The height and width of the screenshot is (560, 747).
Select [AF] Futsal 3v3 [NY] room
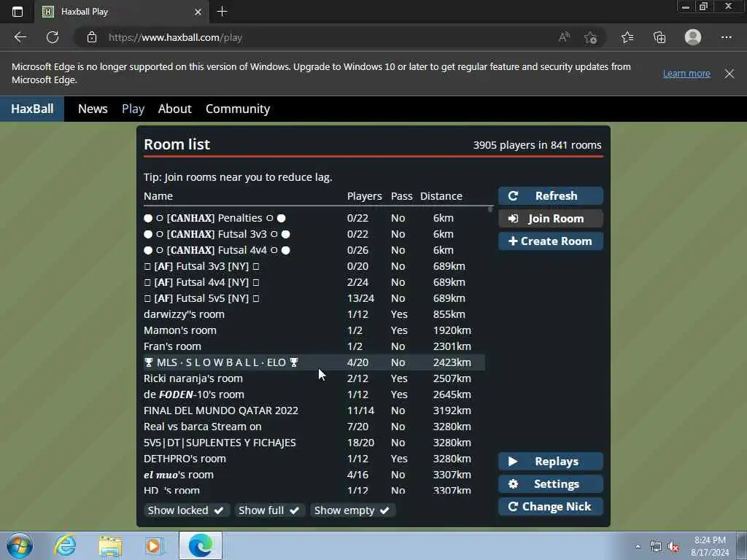(314, 266)
